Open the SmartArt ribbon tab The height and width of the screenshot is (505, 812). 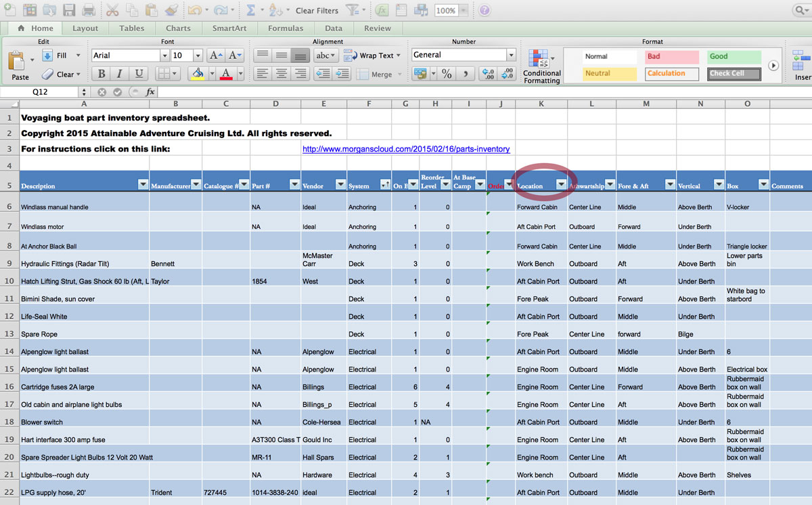point(228,28)
